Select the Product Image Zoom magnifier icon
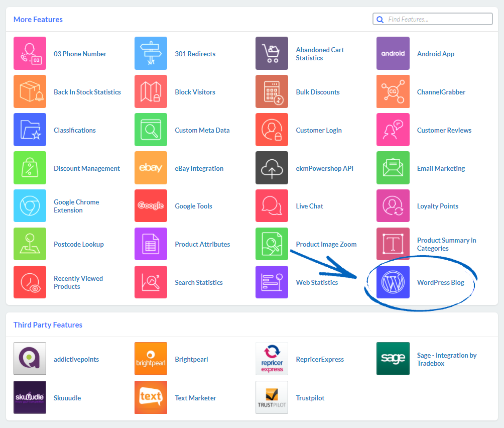The height and width of the screenshot is (428, 504). [x=272, y=244]
